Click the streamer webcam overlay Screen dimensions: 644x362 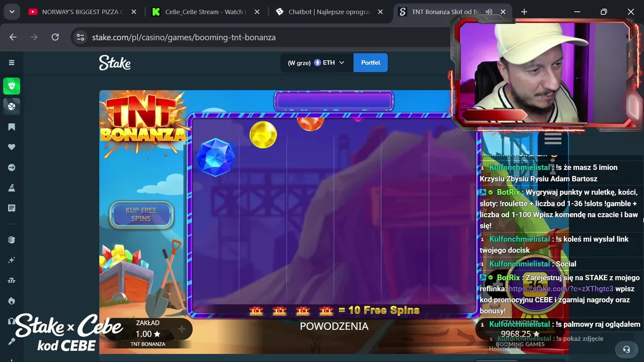coord(545,73)
